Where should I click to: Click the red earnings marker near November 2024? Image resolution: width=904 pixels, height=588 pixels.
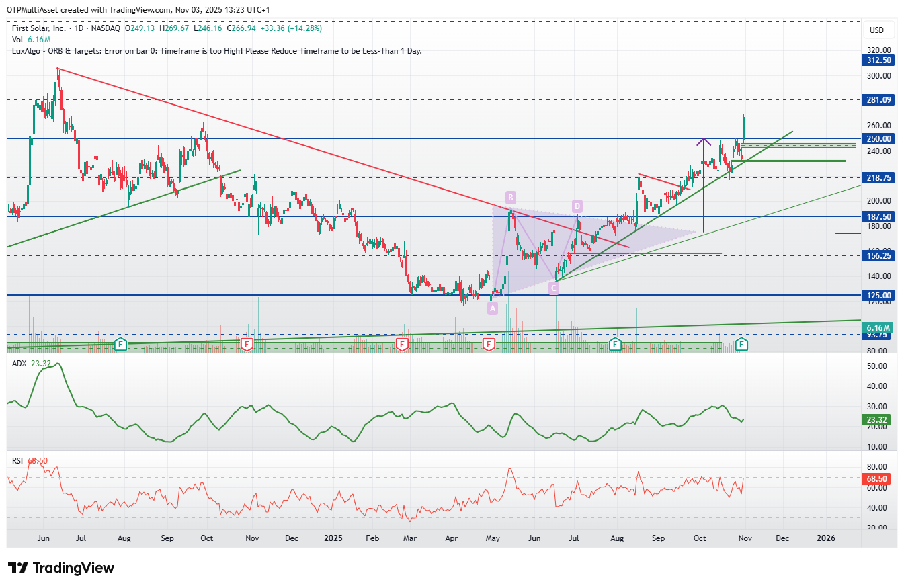click(247, 344)
